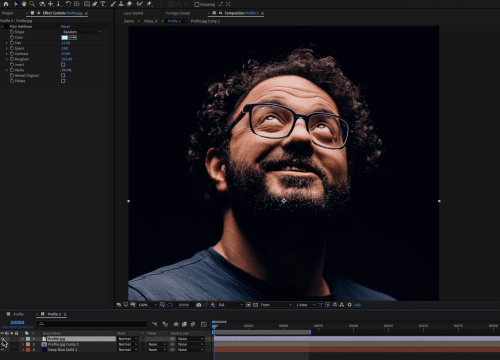Select the Rotation tool

coord(68,4)
